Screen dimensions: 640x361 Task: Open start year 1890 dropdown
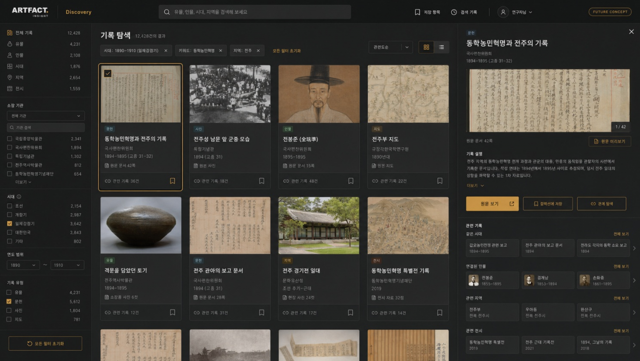[x=23, y=265]
